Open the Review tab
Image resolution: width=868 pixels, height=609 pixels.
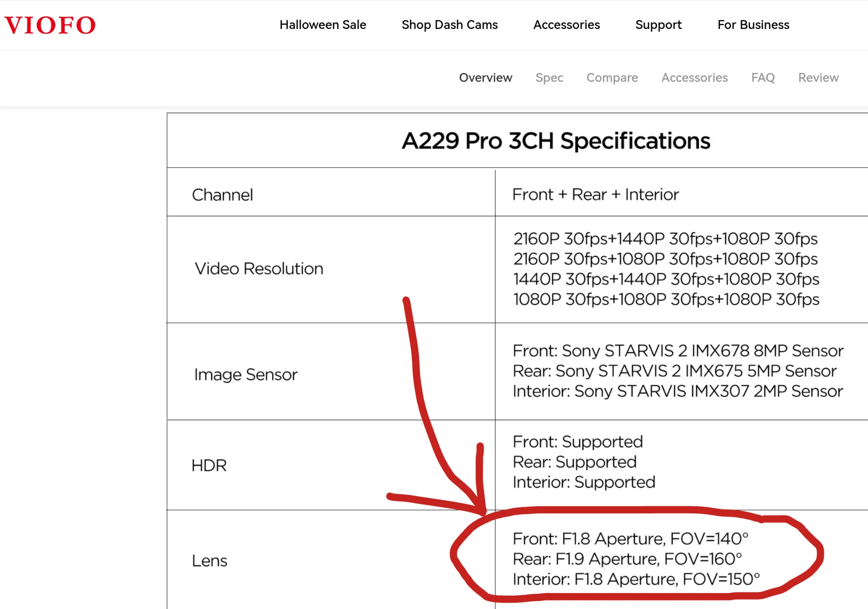(x=818, y=78)
